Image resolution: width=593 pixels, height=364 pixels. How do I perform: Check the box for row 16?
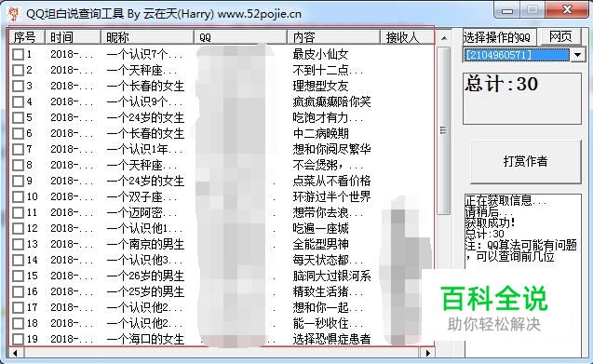tap(18, 291)
